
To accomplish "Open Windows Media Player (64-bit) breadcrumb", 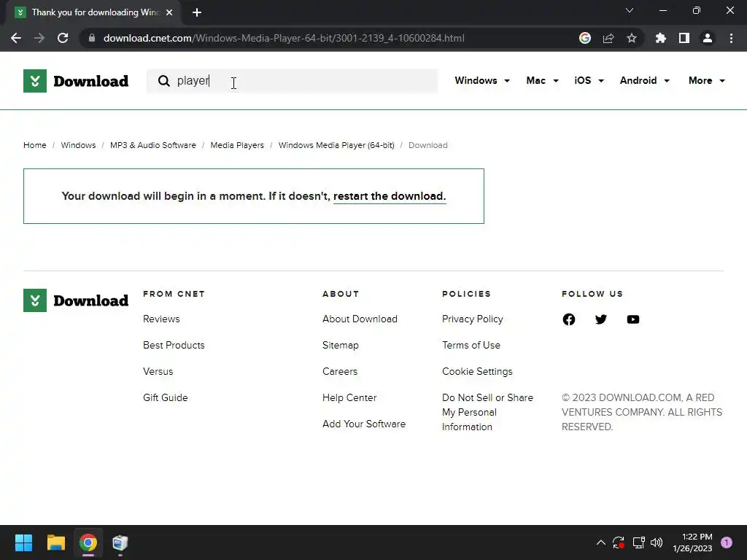I will point(336,145).
